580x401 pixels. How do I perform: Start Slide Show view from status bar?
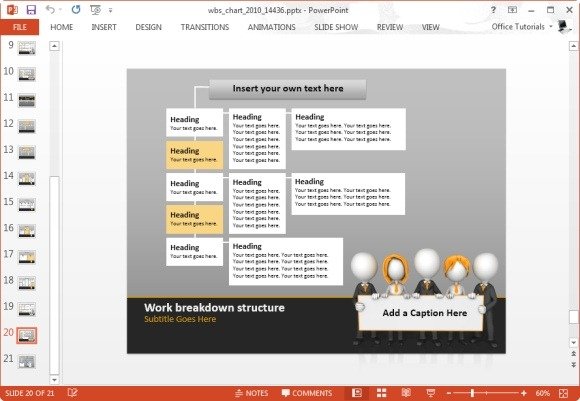[x=431, y=393]
